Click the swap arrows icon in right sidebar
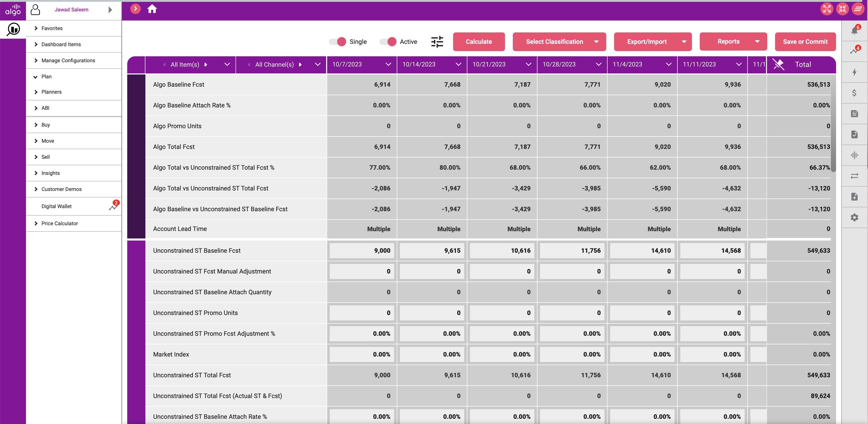This screenshot has width=868, height=424. [854, 176]
